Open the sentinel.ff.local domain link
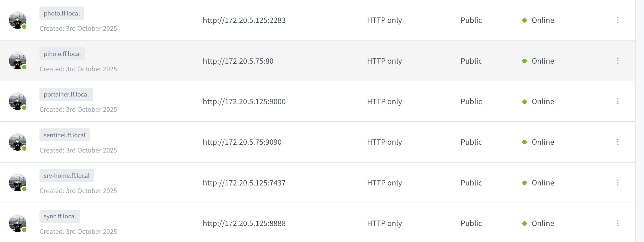This screenshot has width=644, height=242. click(x=65, y=135)
